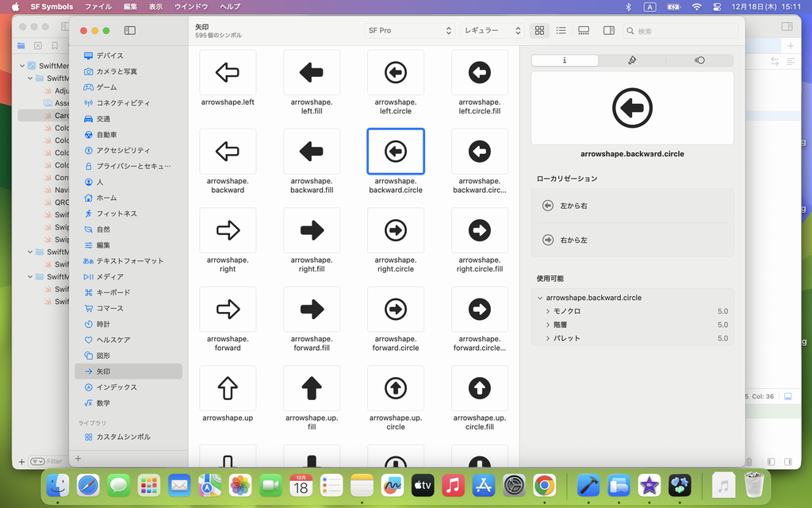
Task: Select the arrowshape.forward.circle symbol
Action: click(396, 310)
